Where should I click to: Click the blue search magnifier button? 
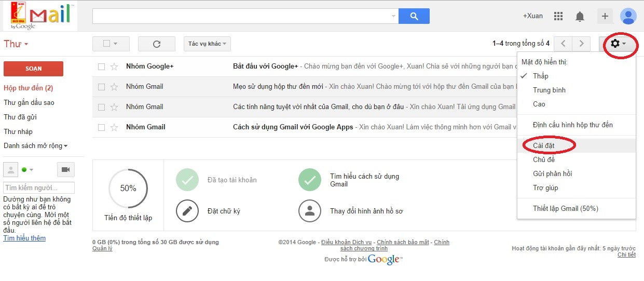point(414,16)
